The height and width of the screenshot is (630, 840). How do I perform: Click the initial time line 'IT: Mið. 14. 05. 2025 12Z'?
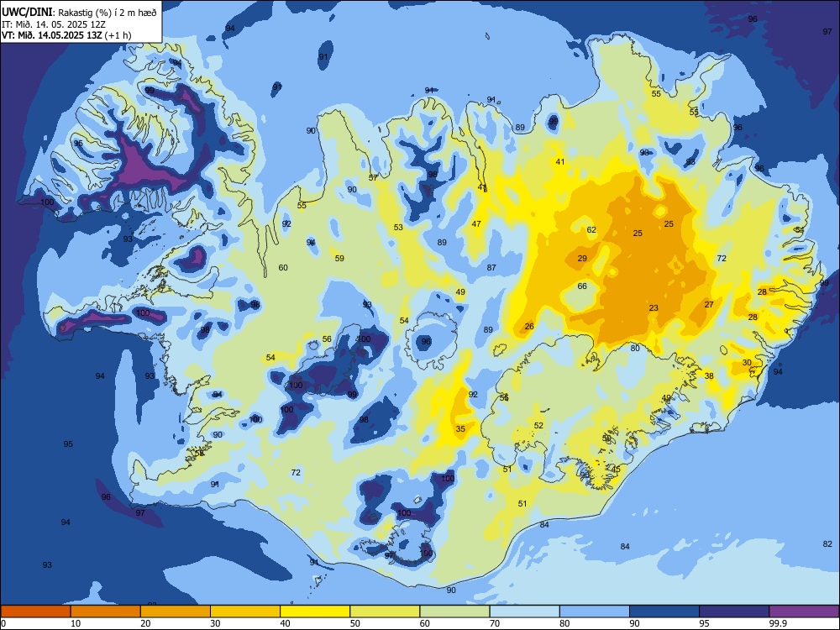[x=54, y=24]
